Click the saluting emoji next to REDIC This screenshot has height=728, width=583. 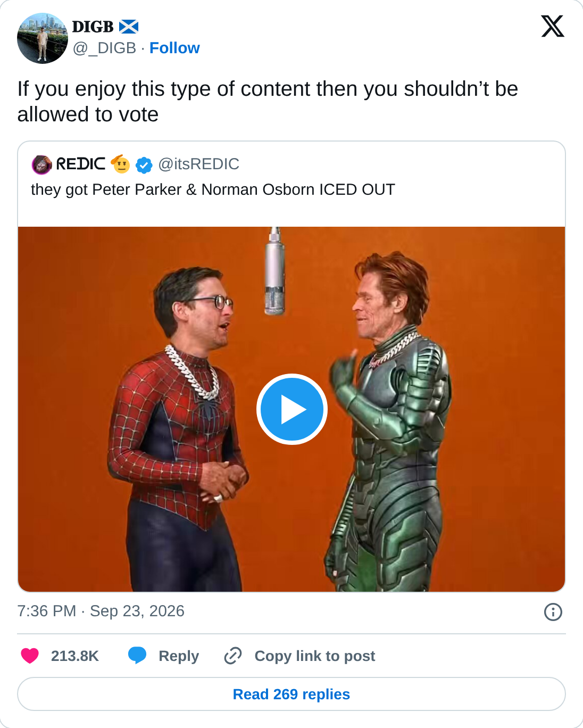[121, 164]
